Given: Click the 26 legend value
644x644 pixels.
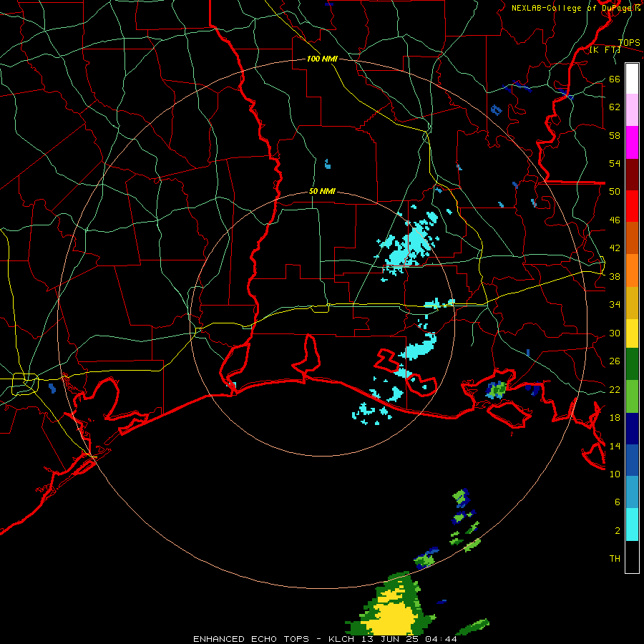Looking at the screenshot, I should 615,361.
